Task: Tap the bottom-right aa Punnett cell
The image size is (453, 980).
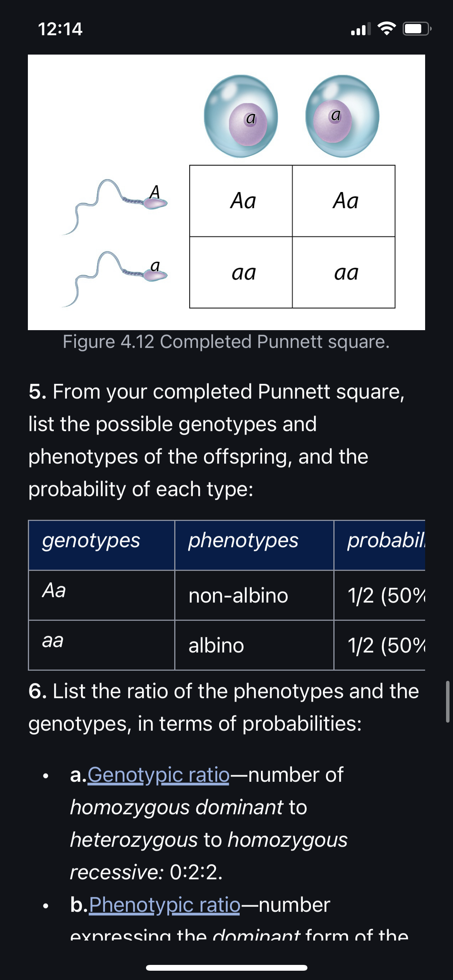Action: 344,272
